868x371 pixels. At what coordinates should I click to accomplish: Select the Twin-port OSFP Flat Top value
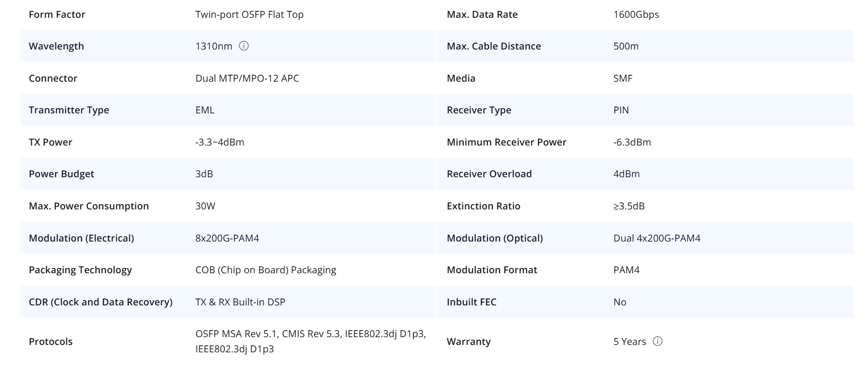click(x=249, y=14)
